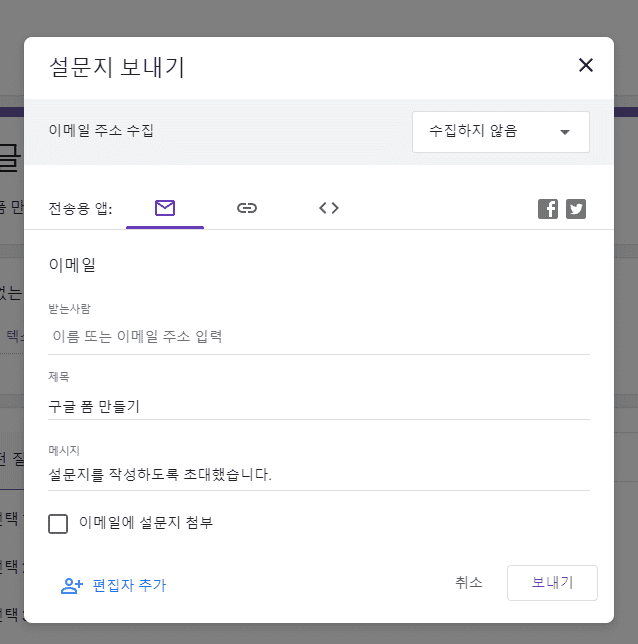Click the 제목 field with 구글 폼 만들기
The width and height of the screenshot is (638, 644).
pos(319,407)
